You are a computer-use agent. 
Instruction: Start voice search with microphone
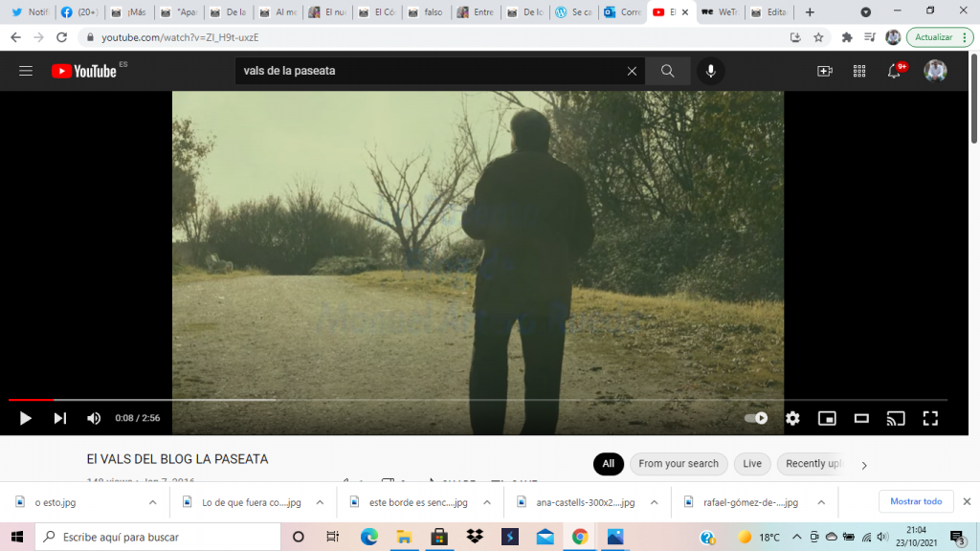711,71
